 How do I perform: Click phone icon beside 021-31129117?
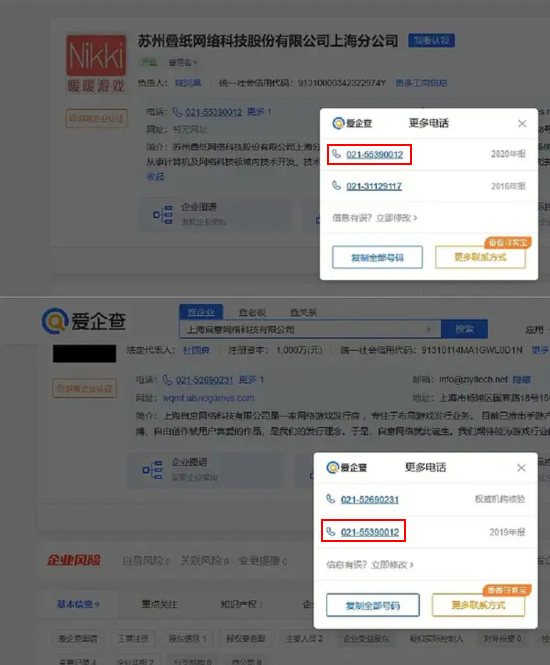(x=336, y=185)
